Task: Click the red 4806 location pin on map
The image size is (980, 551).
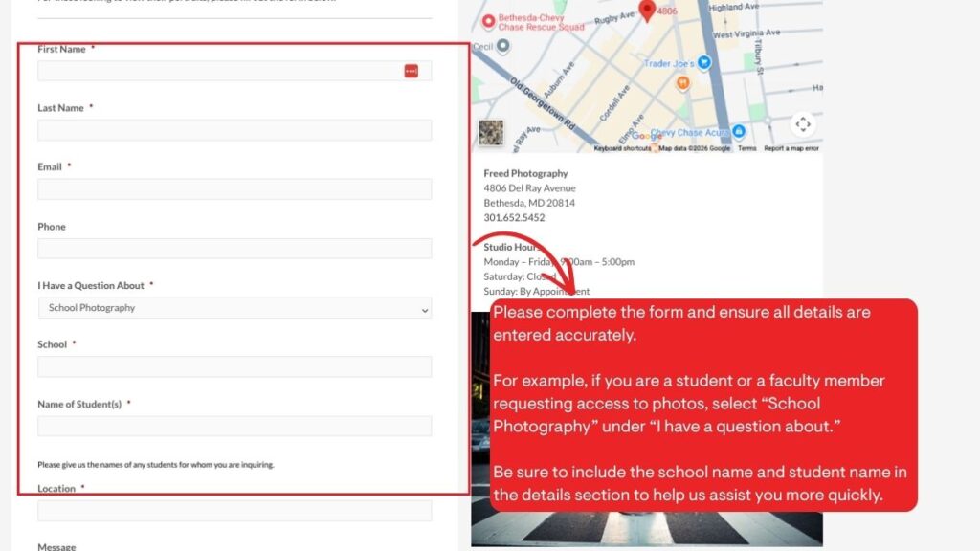Action: pyautogui.click(x=647, y=11)
